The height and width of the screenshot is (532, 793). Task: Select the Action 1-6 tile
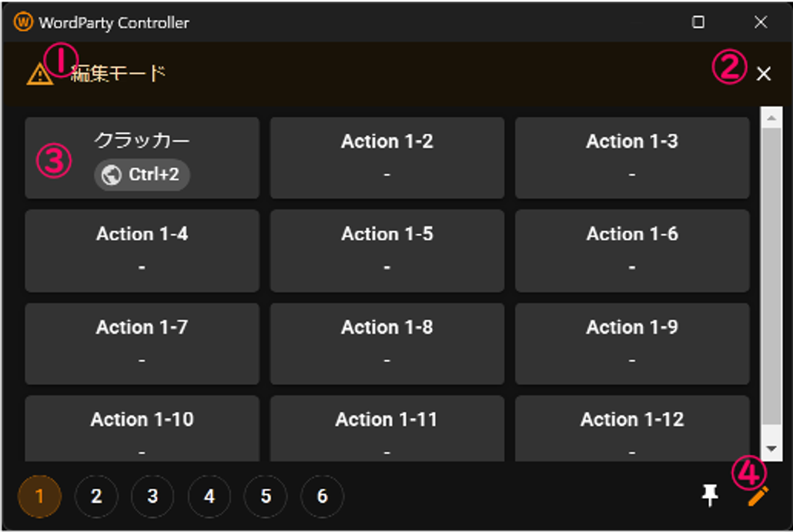point(632,250)
